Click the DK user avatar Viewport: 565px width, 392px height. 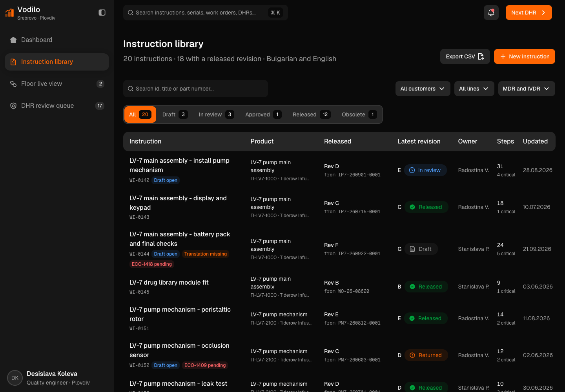15,378
